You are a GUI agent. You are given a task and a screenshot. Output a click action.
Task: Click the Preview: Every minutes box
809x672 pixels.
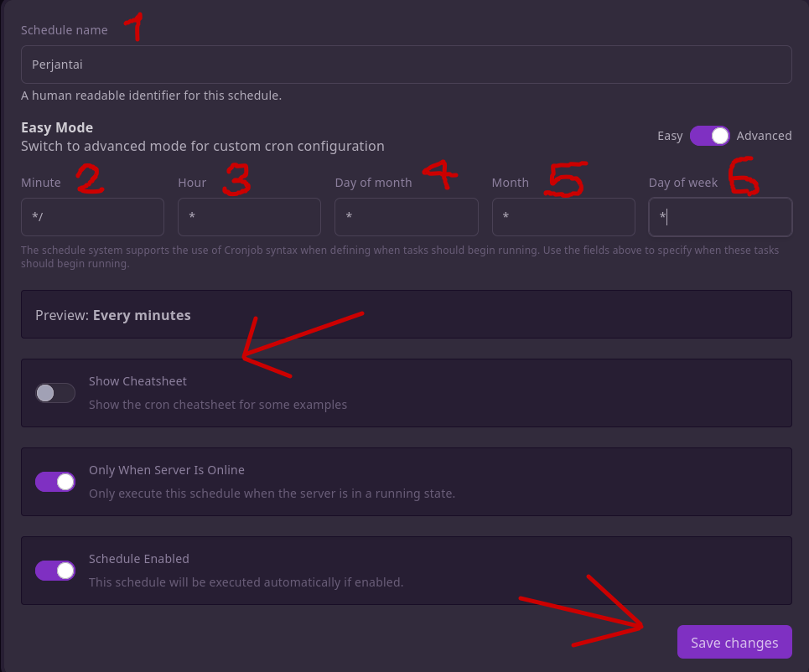[406, 315]
